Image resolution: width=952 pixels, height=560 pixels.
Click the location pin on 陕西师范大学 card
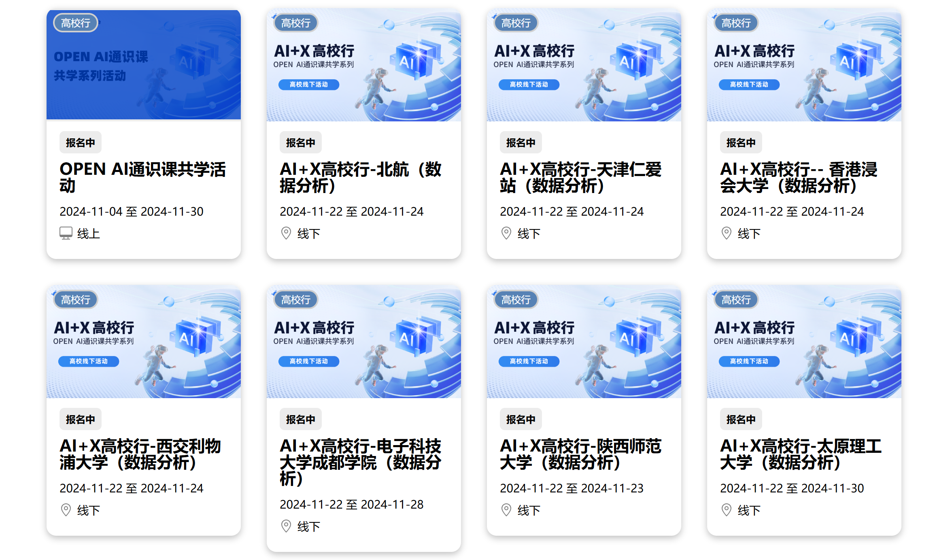point(506,510)
